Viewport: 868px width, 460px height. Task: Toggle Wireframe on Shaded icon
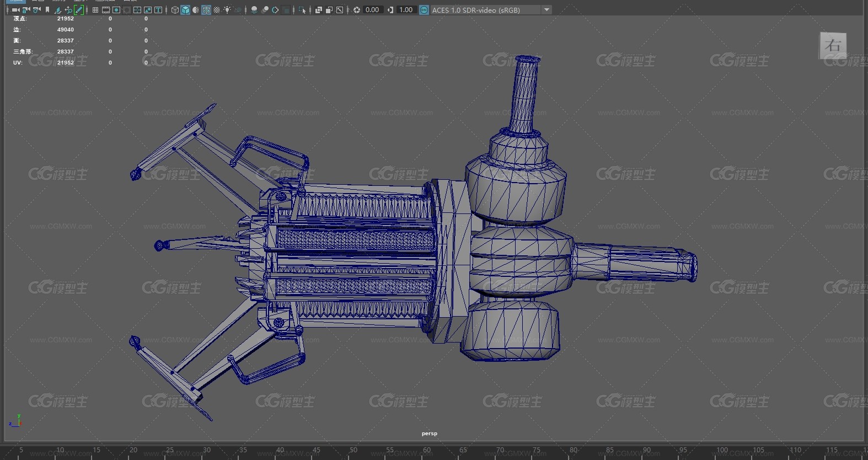click(206, 10)
